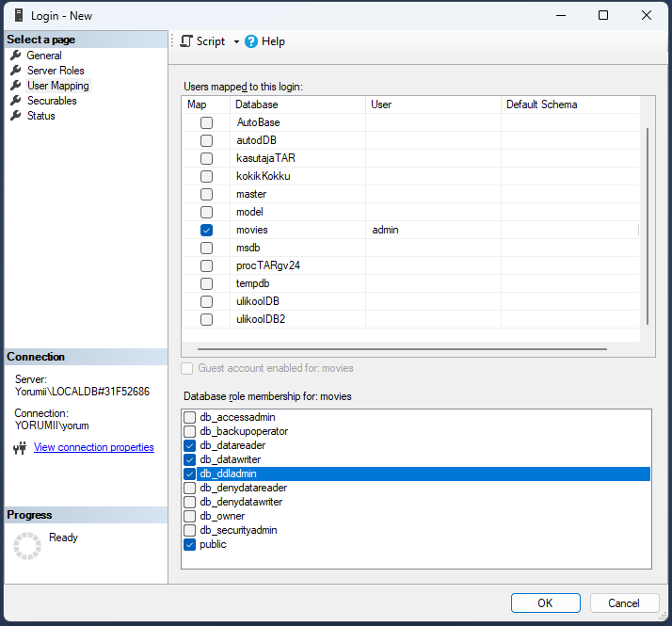Screen dimensions: 672x626
Task: Click the Default Schema column header
Action: (570, 104)
